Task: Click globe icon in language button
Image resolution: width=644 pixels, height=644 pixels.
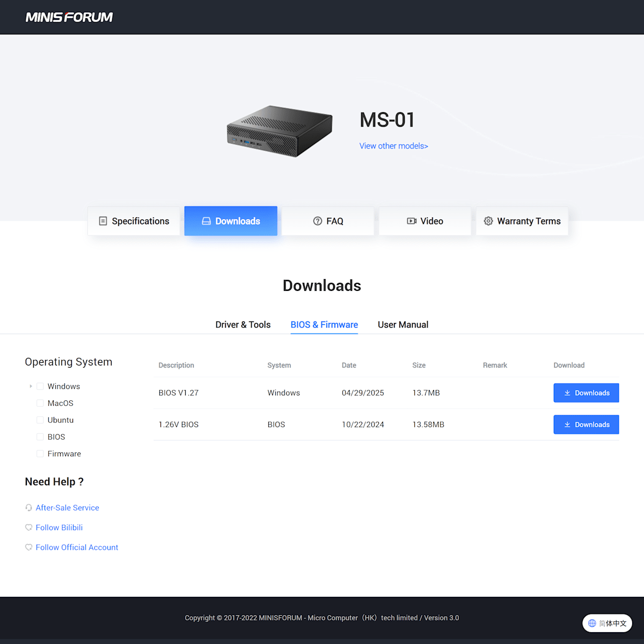Action: coord(592,623)
